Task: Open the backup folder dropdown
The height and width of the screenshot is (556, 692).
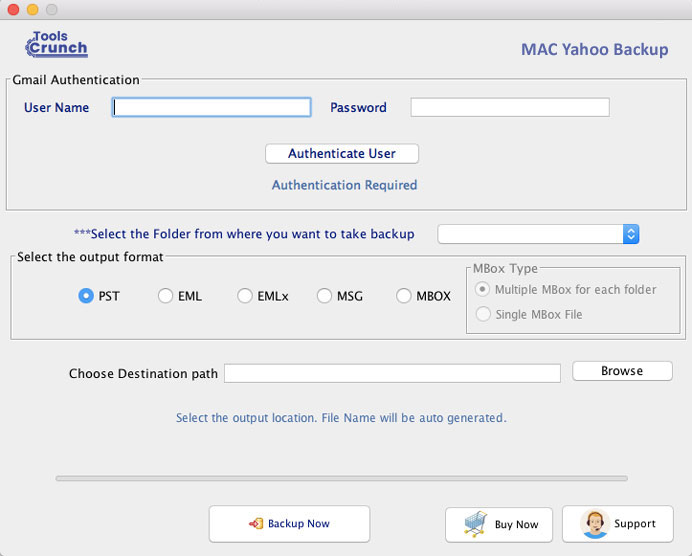Action: [x=538, y=234]
